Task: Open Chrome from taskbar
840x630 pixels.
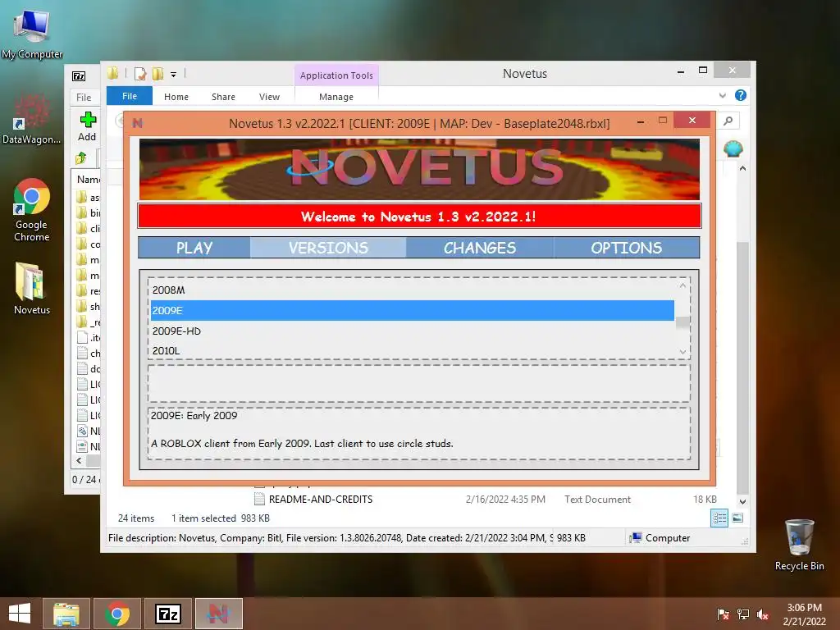Action: 117,614
